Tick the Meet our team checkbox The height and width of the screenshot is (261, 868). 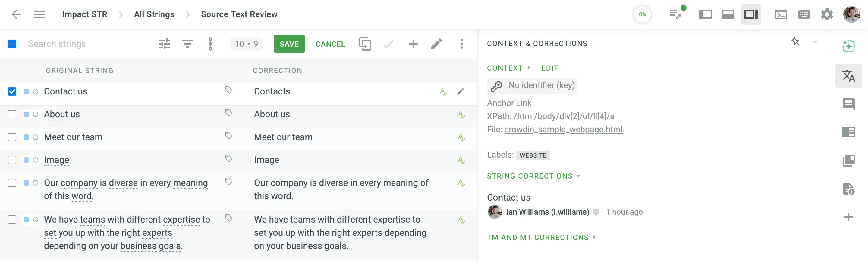12,137
